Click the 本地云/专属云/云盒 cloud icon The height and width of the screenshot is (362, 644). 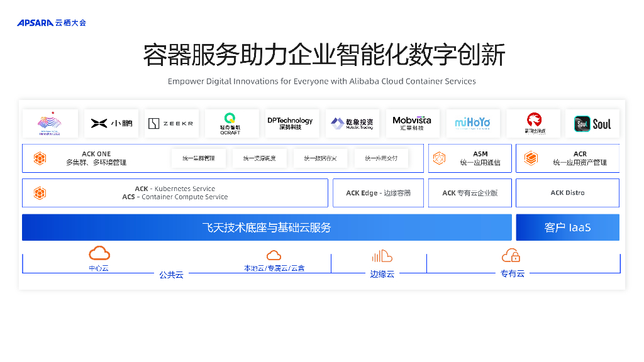point(274,255)
